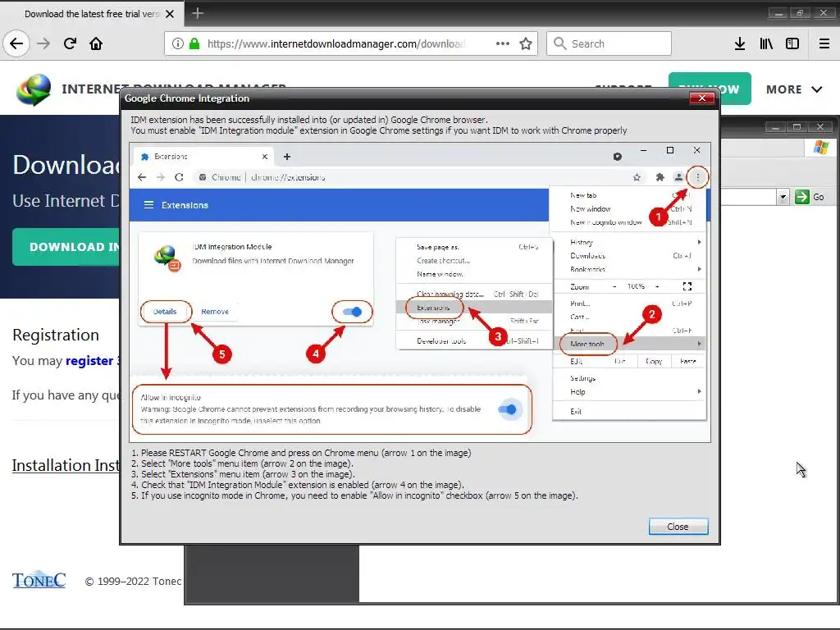Click the green Go arrow icon
Screen dimensions: 840x630
802,197
